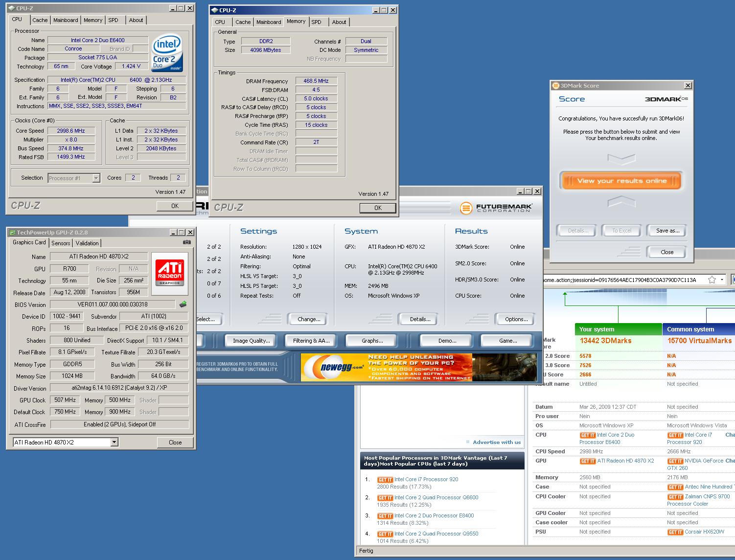
Task: Click the Fertig status bar text
Action: tap(366, 551)
